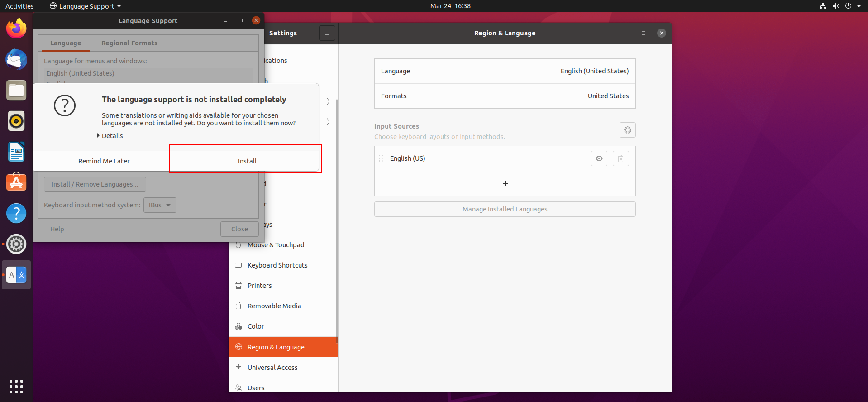868x402 pixels.
Task: Open the Settings hamburger menu
Action: [x=327, y=33]
